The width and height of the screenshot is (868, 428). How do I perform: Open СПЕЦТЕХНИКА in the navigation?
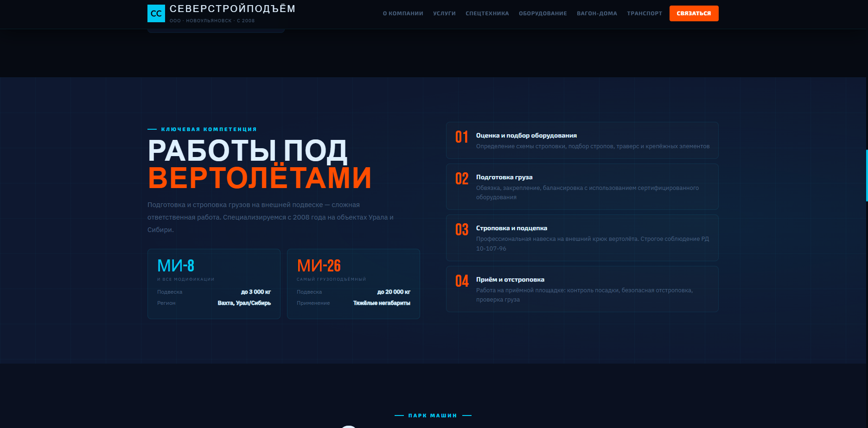pyautogui.click(x=487, y=13)
